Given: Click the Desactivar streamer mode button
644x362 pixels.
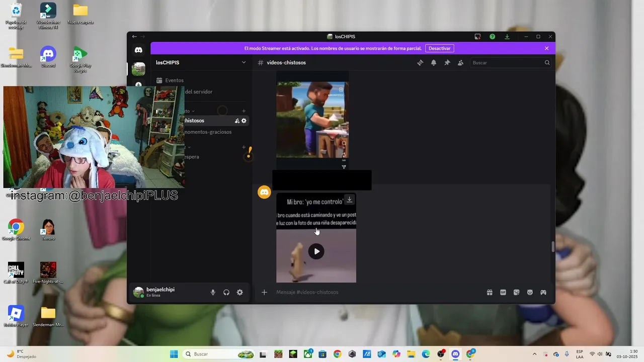Looking at the screenshot, I should [439, 48].
